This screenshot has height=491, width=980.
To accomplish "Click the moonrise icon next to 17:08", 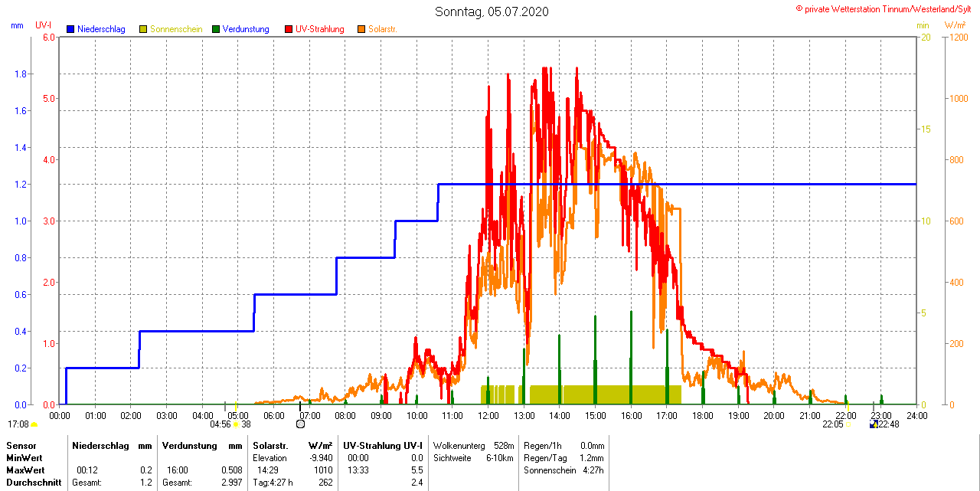I will [34, 424].
